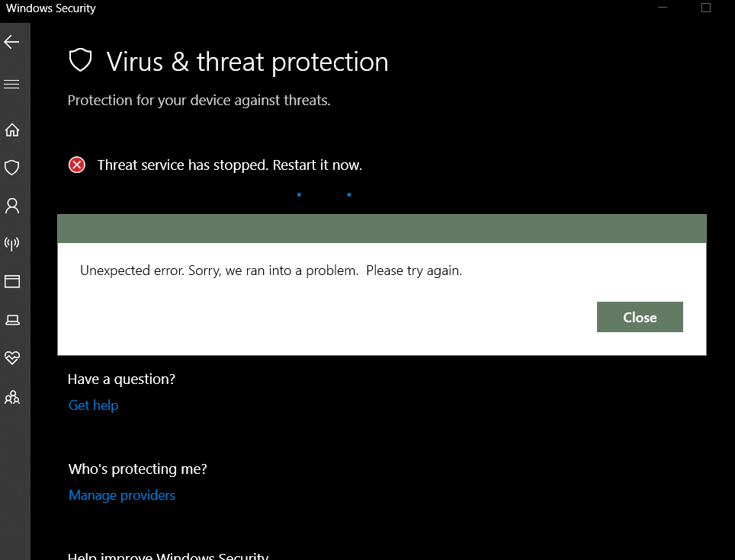Click the red error status icon
This screenshot has width=735, height=560.
point(77,165)
